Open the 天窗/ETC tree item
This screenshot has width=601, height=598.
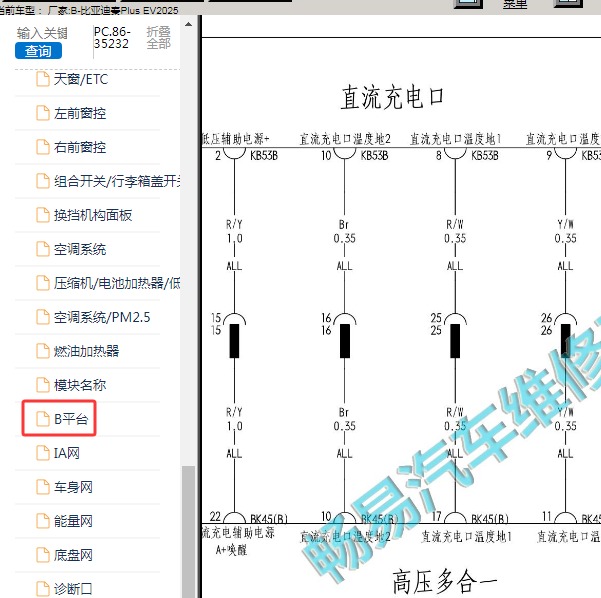coord(81,79)
